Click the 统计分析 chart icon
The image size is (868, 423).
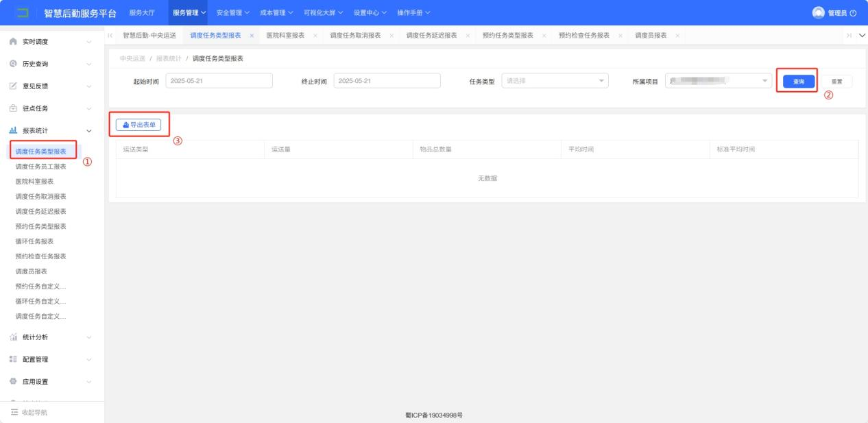pyautogui.click(x=12, y=337)
